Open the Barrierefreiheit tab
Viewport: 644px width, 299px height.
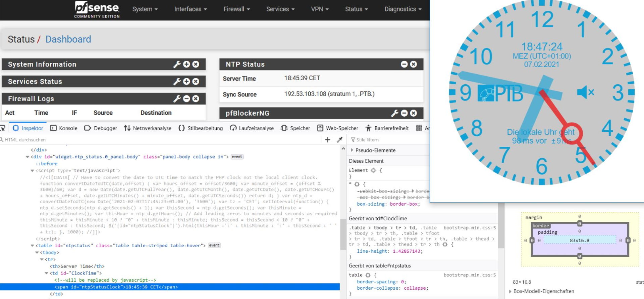(x=387, y=128)
